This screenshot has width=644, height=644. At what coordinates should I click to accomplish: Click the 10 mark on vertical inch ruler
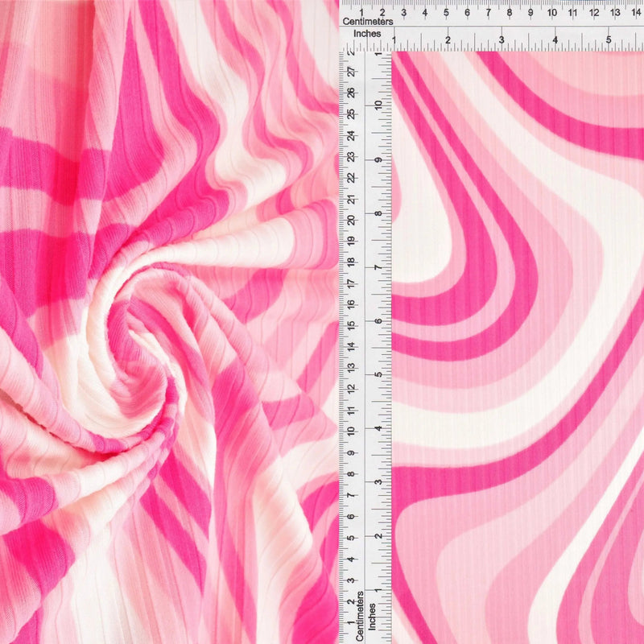378,105
